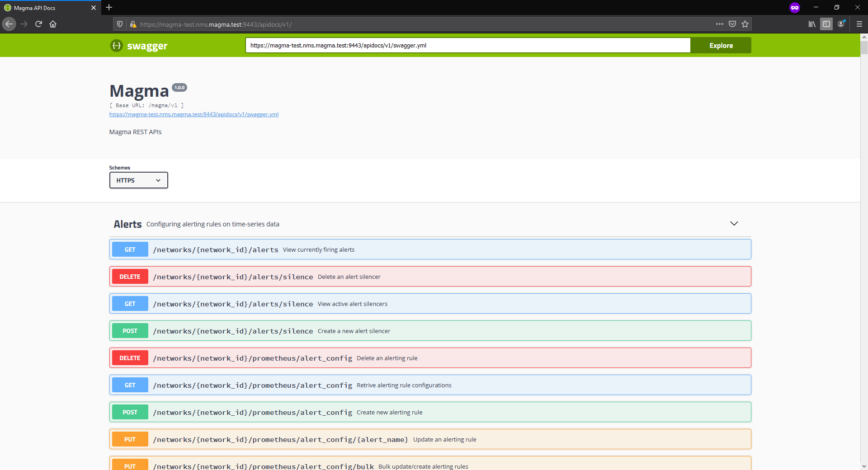Click the page vertical scrollbar thumb
This screenshot has height=470, width=868.
pyautogui.click(x=864, y=48)
